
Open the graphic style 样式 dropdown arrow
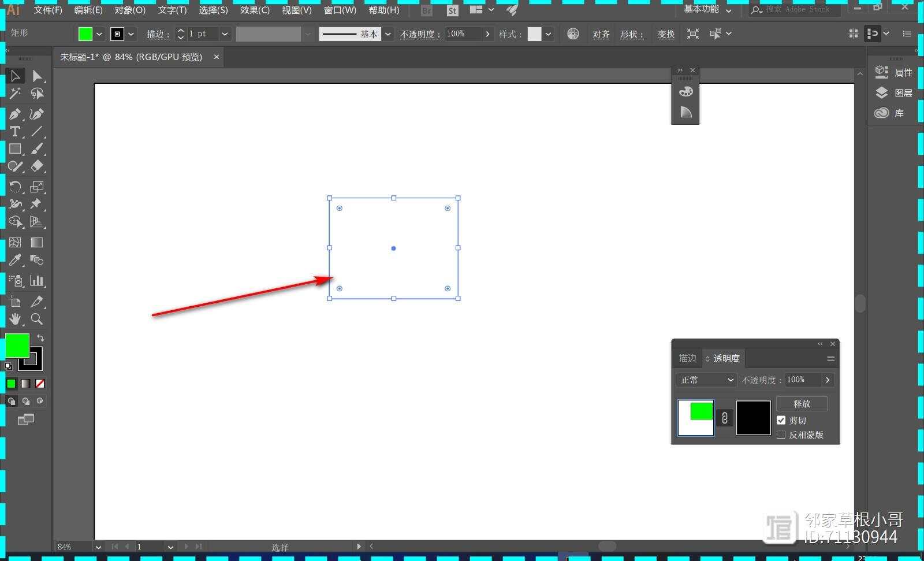pos(548,34)
